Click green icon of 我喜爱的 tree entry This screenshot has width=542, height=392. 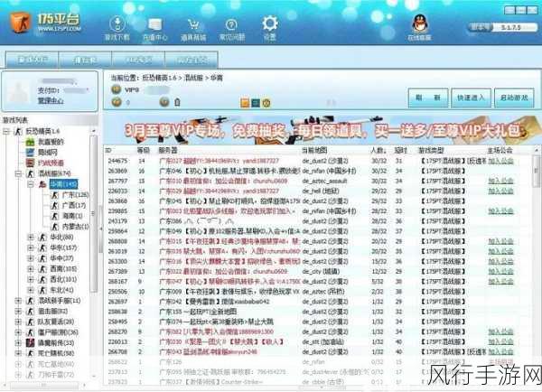[x=31, y=142]
